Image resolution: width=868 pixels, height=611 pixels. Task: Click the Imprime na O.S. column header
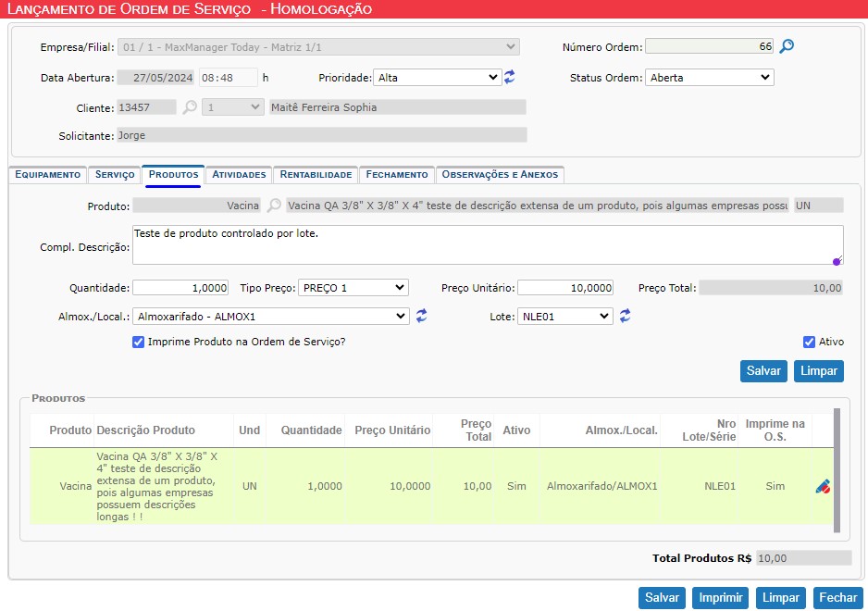point(775,430)
